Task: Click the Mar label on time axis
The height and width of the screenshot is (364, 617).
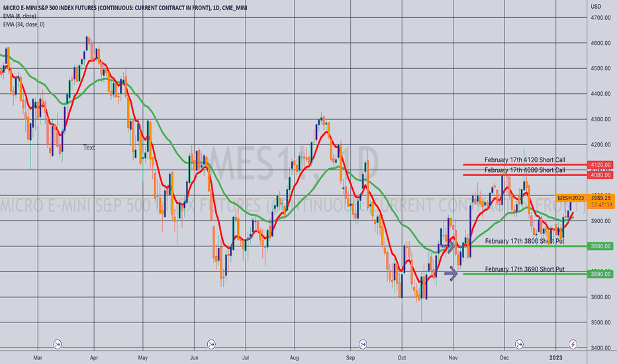Action: pos(37,357)
